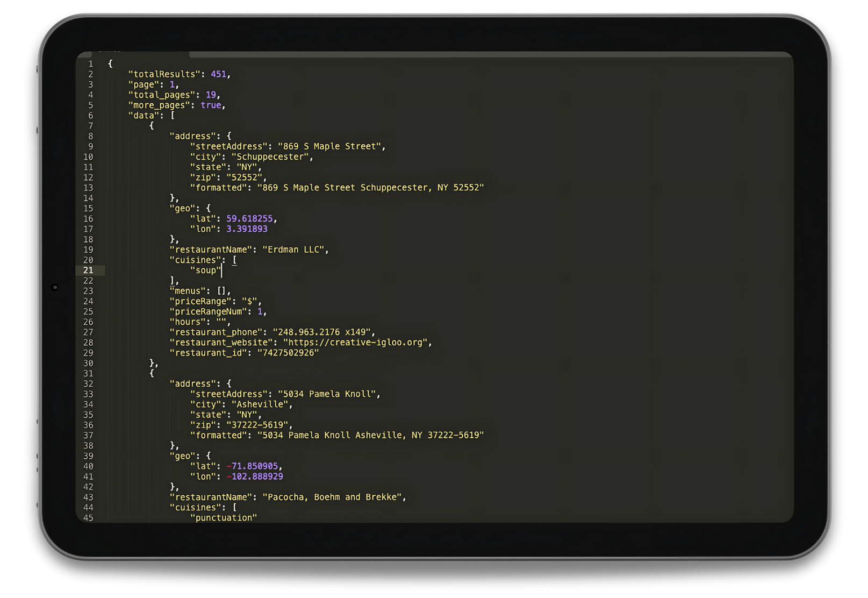The width and height of the screenshot is (868, 598).
Task: Click the "geo" key on line 15
Action: [182, 208]
